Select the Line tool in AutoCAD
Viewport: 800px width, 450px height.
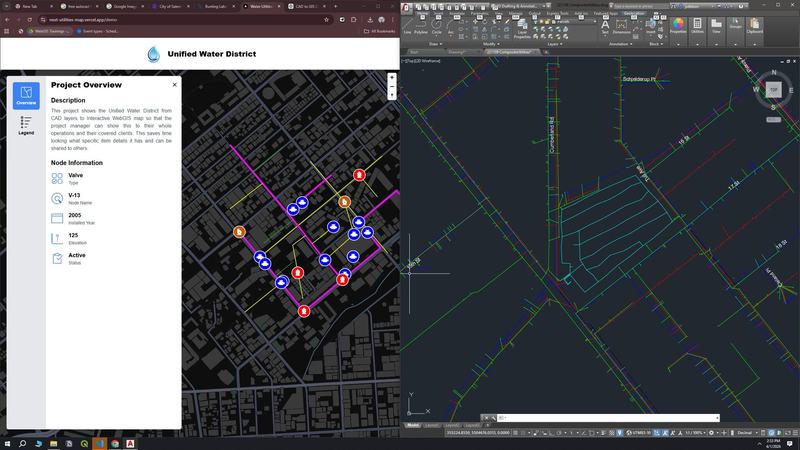click(407, 25)
